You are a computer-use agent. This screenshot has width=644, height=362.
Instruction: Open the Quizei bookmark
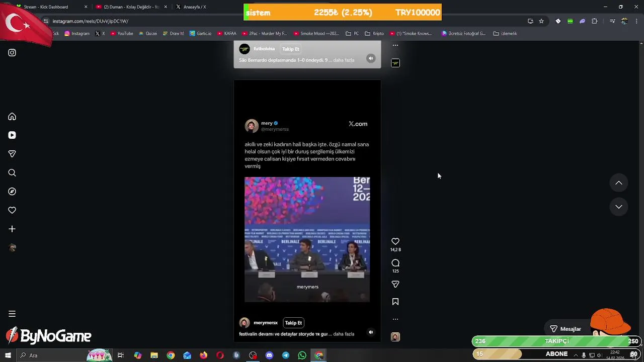point(147,34)
